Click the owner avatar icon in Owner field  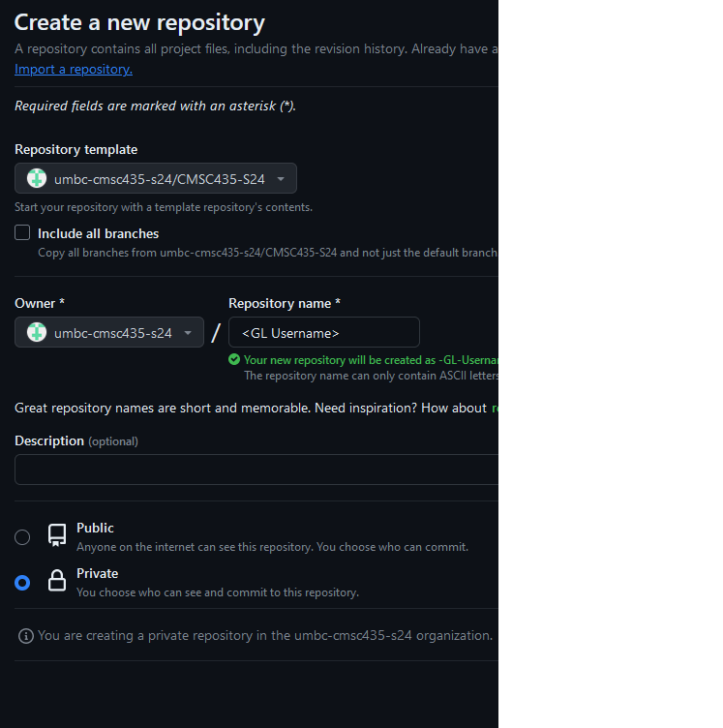[37, 332]
